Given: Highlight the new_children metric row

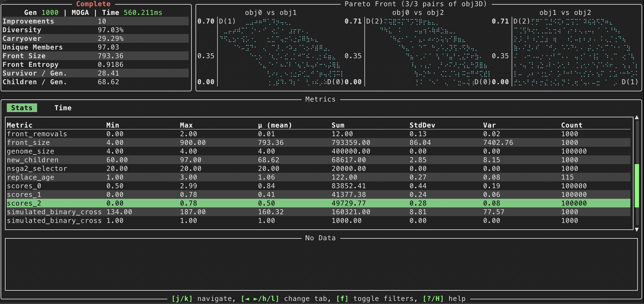Looking at the screenshot, I should tap(33, 160).
